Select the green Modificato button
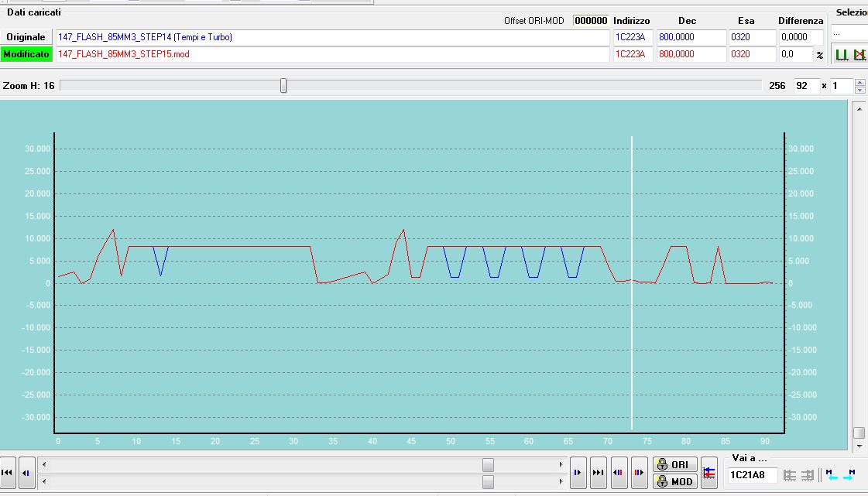Viewport: 868px width, 496px height. click(26, 54)
